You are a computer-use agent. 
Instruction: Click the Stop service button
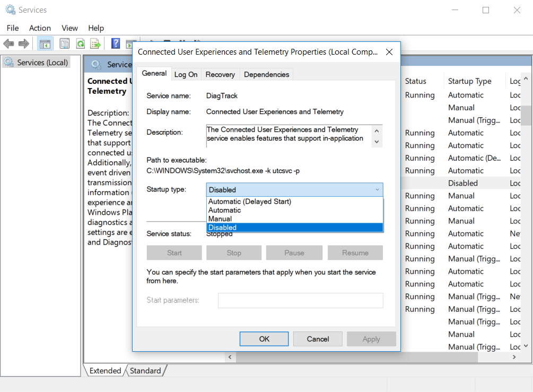tap(234, 252)
